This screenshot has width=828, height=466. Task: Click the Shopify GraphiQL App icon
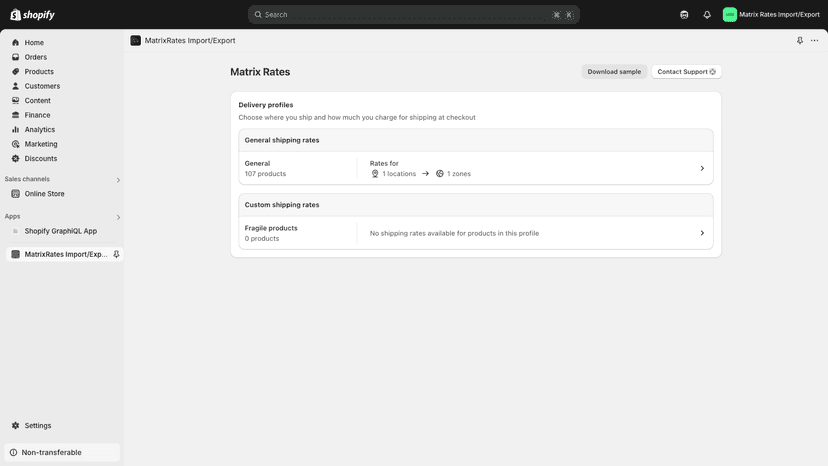click(x=15, y=231)
